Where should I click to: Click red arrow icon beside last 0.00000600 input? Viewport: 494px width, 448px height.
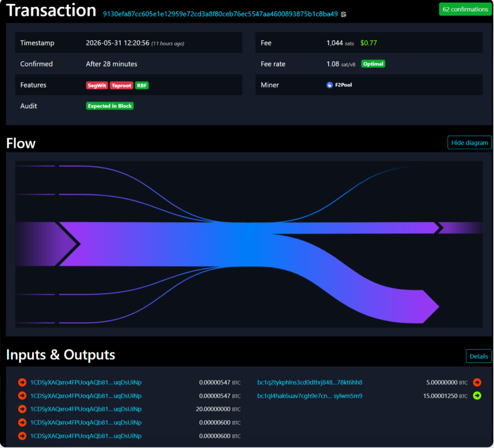point(22,436)
